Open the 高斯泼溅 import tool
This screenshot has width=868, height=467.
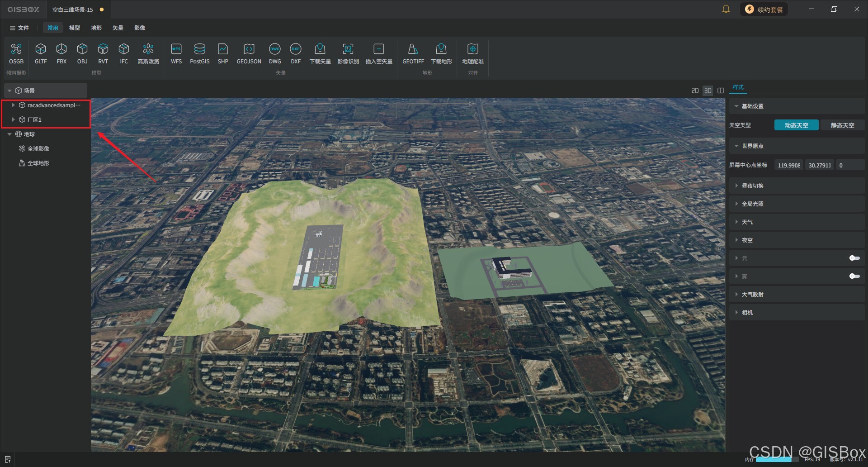pyautogui.click(x=148, y=53)
